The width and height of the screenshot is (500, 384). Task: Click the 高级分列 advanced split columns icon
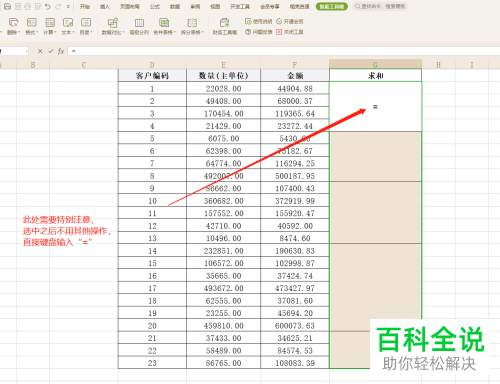pyautogui.click(x=139, y=23)
